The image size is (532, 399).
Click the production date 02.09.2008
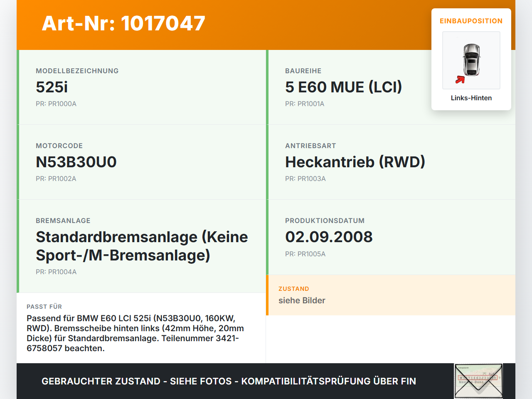[x=329, y=237]
